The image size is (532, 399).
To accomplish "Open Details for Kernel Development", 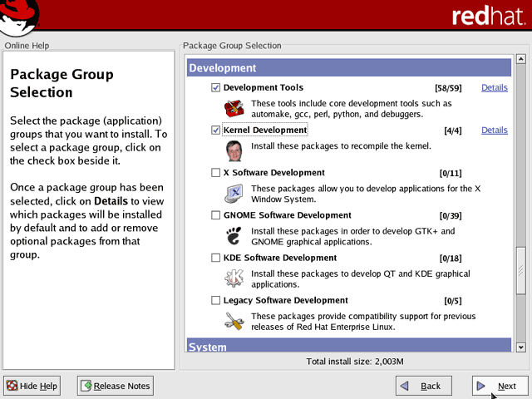I will click(x=495, y=130).
